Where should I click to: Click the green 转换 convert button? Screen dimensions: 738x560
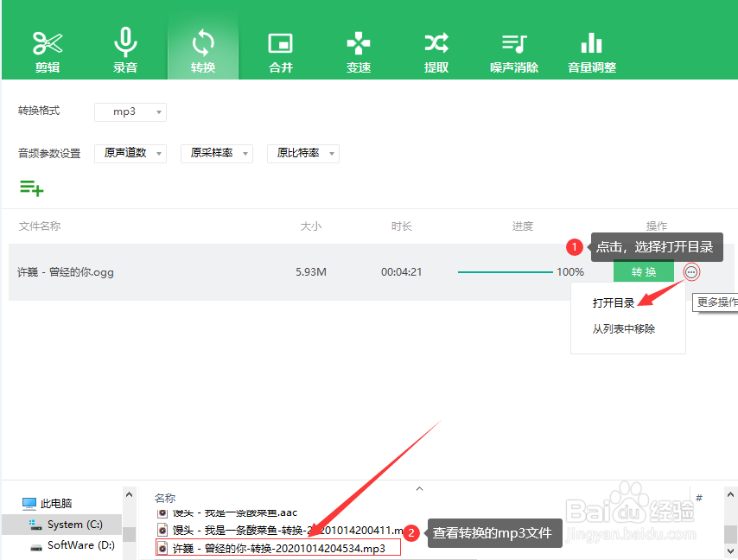[x=643, y=271]
